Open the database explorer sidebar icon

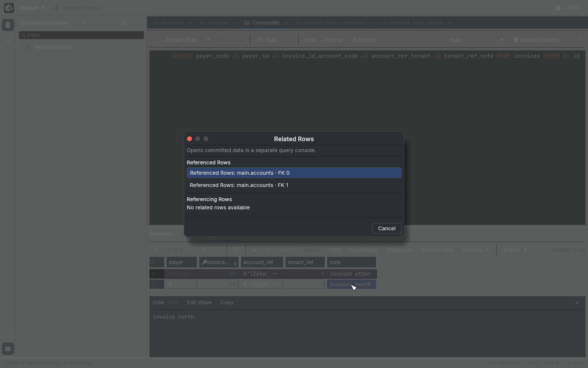8,25
